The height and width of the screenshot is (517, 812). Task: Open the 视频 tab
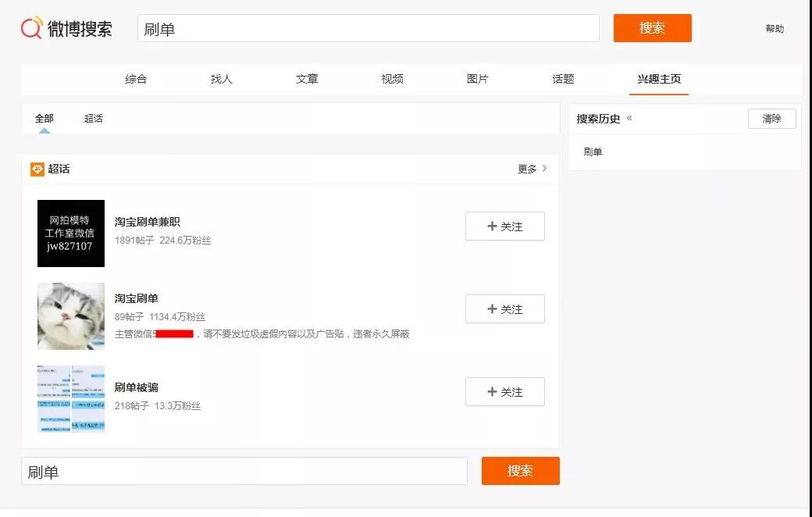click(392, 79)
